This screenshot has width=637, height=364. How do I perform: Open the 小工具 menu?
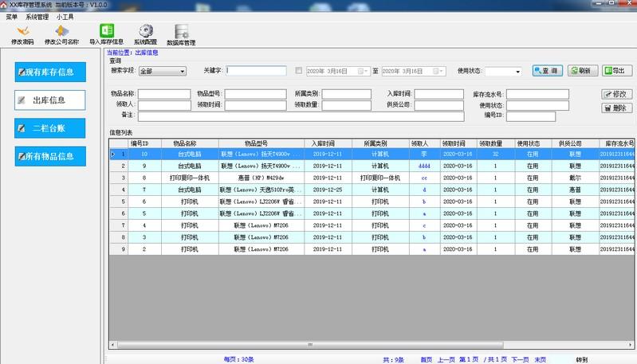[65, 17]
